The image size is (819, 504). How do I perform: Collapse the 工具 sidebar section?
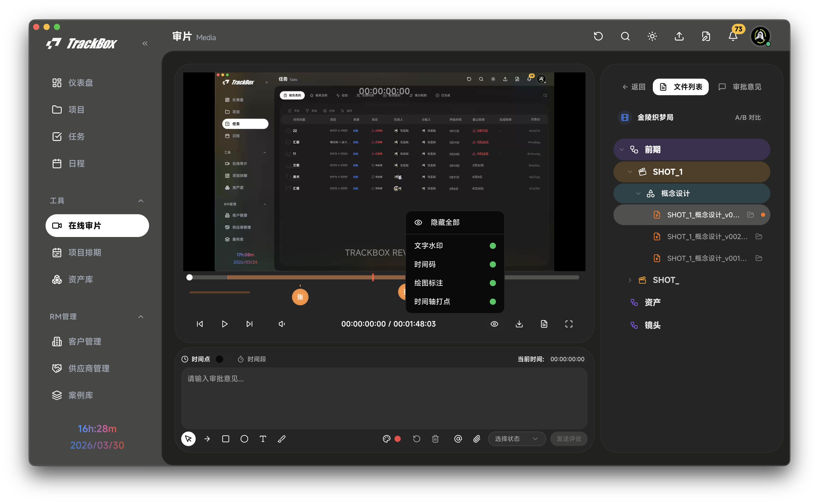tap(141, 201)
